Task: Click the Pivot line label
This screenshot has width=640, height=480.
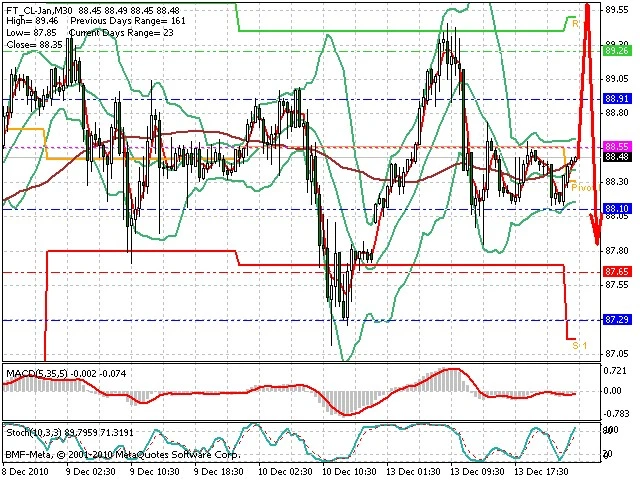Action: click(582, 187)
